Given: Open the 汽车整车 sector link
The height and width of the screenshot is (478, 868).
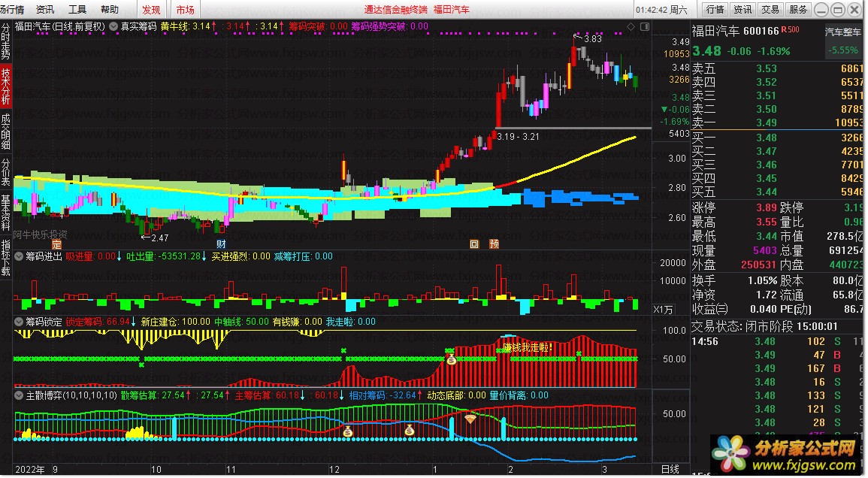Looking at the screenshot, I should point(842,32).
